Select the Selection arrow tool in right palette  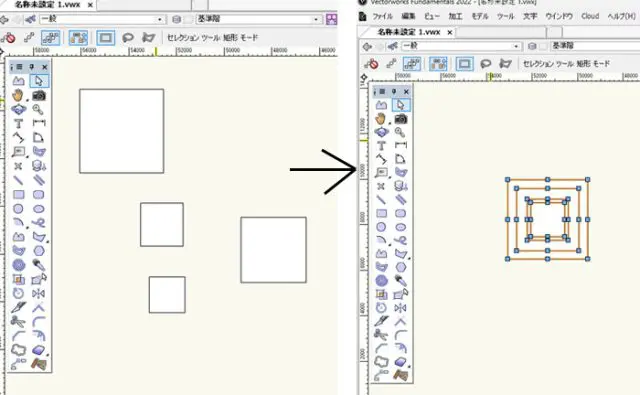[x=400, y=105]
